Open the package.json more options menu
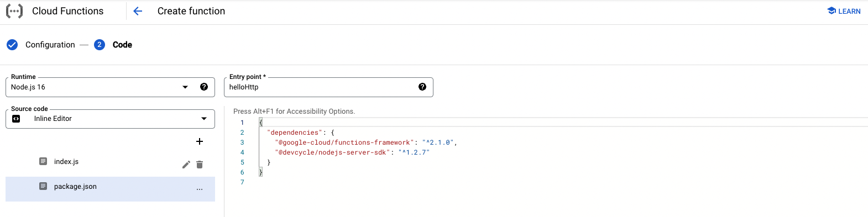The height and width of the screenshot is (217, 868). (x=200, y=189)
